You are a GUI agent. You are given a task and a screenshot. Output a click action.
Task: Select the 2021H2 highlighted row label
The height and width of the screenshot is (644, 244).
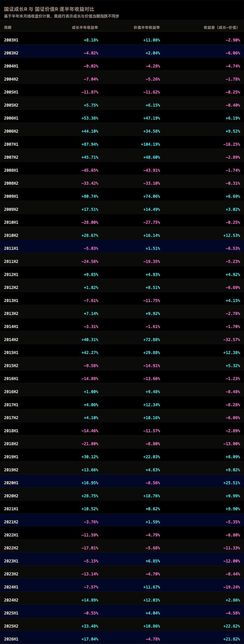pyautogui.click(x=11, y=522)
